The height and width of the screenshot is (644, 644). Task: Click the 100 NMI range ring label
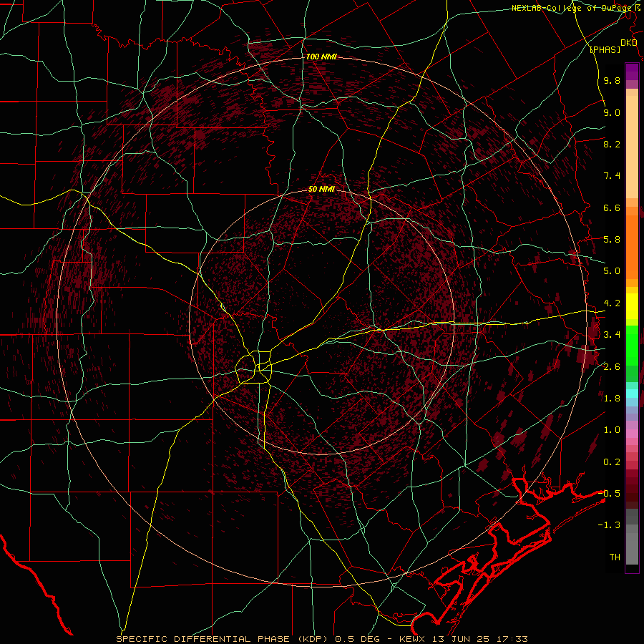321,57
